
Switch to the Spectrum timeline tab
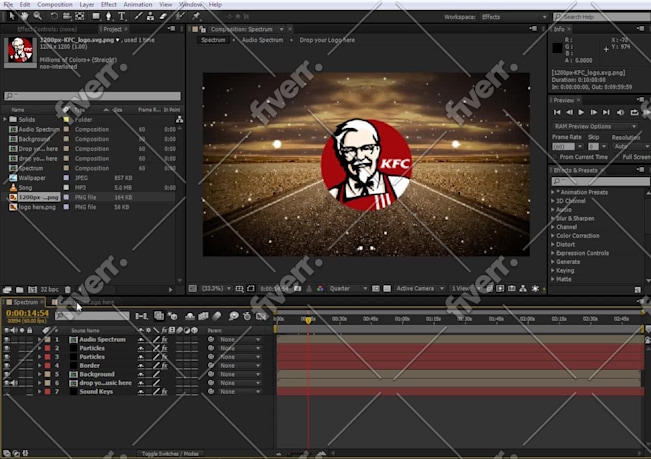click(25, 302)
